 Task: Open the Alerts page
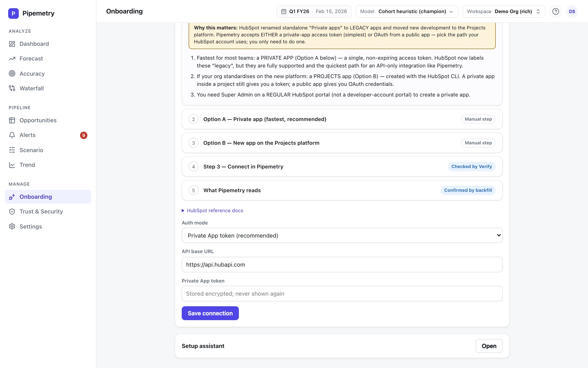48,135
